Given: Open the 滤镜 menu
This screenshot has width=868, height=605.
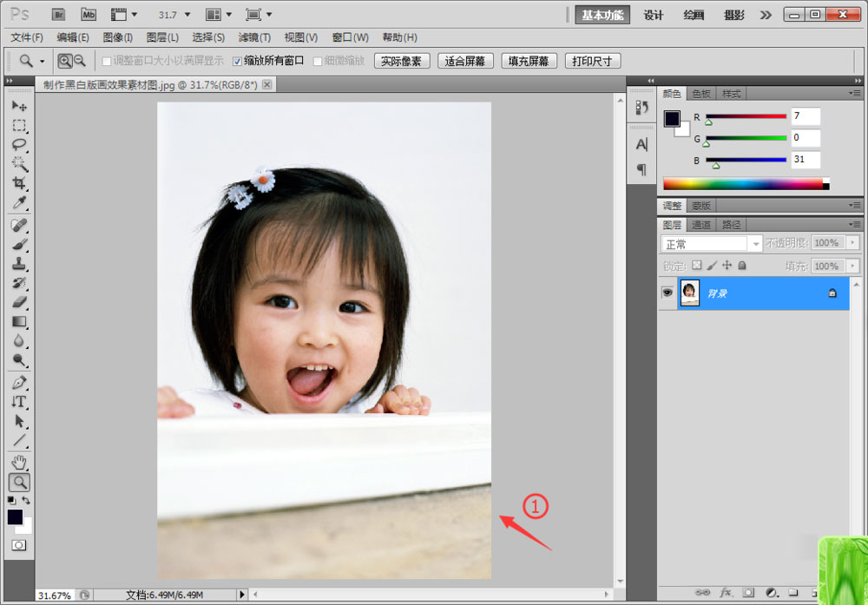Looking at the screenshot, I should pyautogui.click(x=253, y=37).
